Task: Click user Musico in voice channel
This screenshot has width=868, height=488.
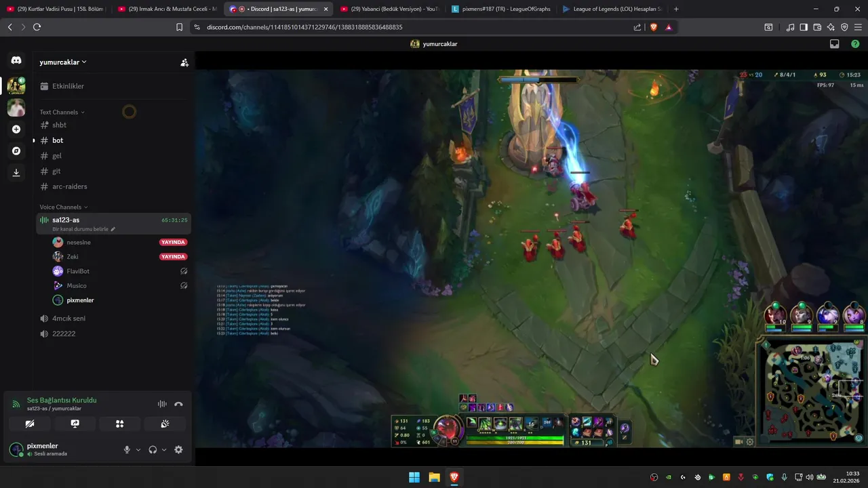Action: 77,285
